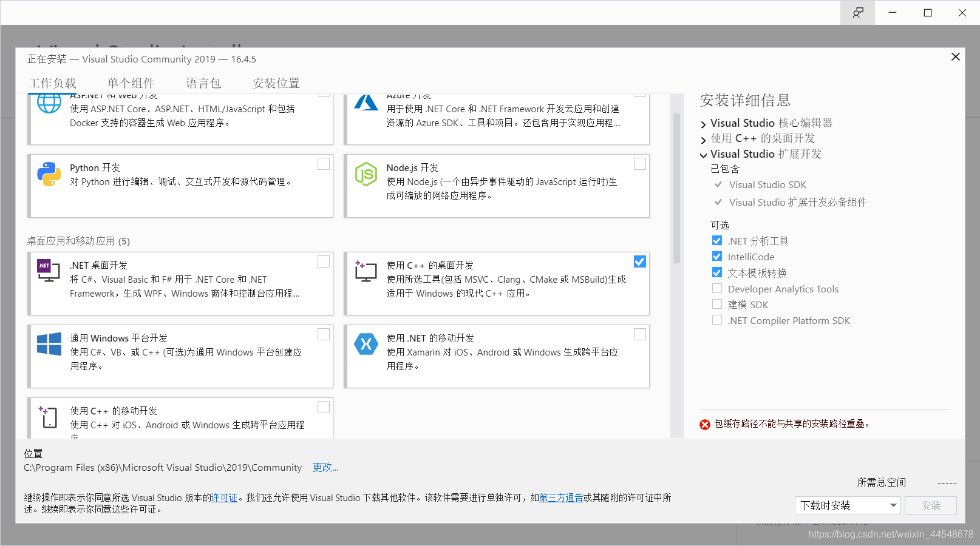Click the Node.js development icon
This screenshot has height=546, width=980.
[x=366, y=174]
